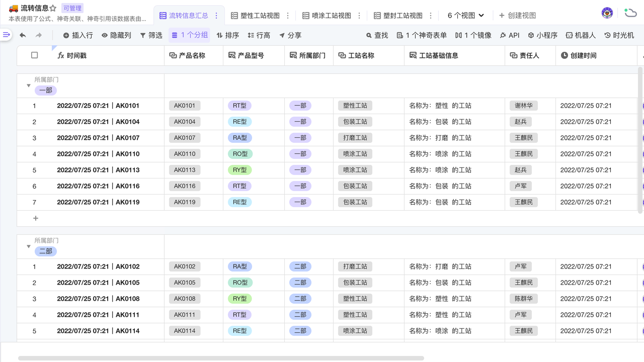This screenshot has height=362, width=644.
Task: Click the AK0101 product name tag
Action: pyautogui.click(x=185, y=106)
